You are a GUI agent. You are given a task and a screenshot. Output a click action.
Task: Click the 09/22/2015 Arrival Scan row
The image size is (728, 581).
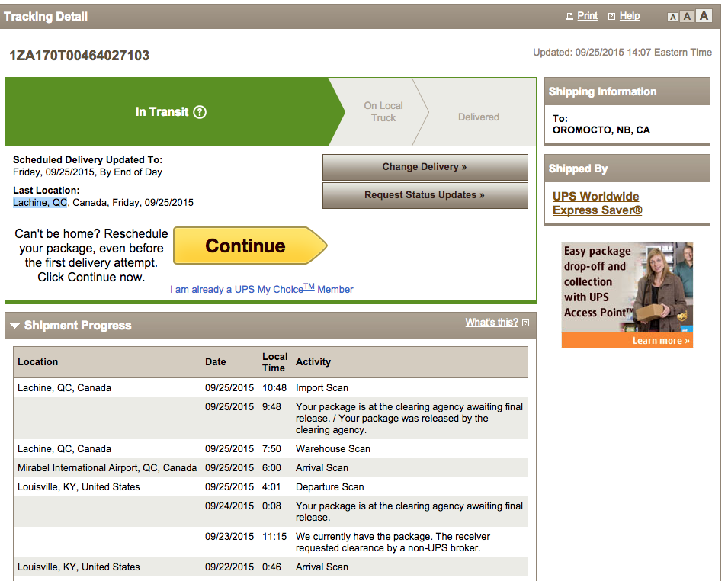coord(271,567)
